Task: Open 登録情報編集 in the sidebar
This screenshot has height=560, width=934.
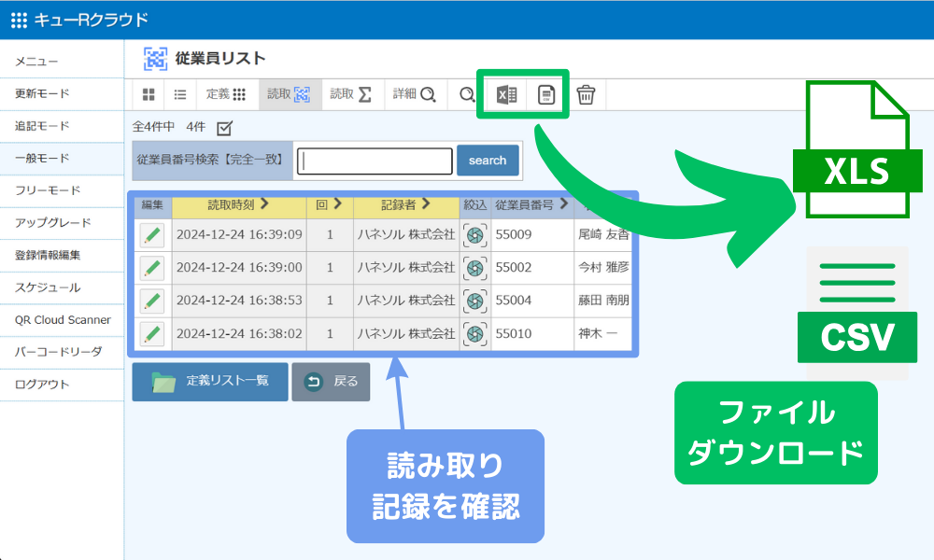Action: [x=62, y=256]
